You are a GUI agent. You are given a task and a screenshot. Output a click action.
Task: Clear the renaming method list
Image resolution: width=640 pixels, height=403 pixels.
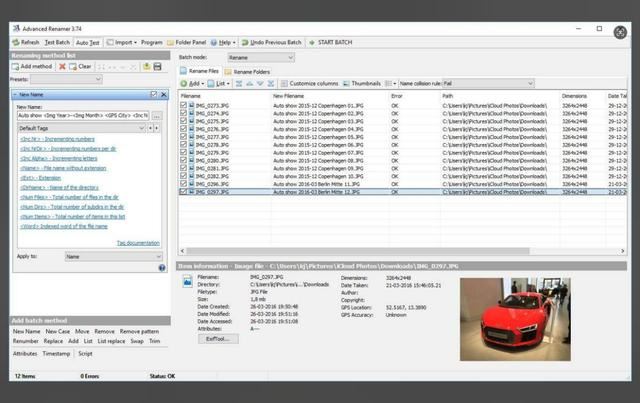(x=78, y=66)
